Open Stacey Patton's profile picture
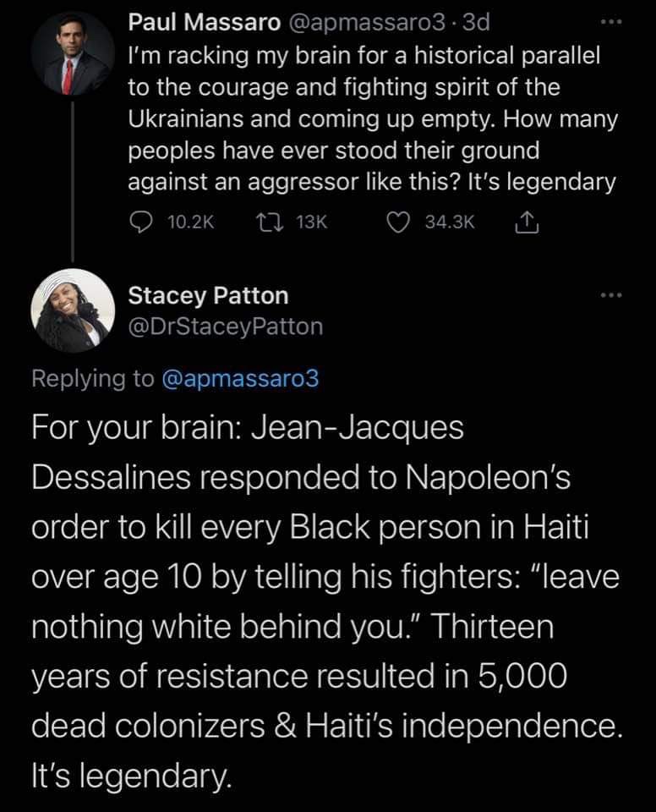656x812 pixels. tap(71, 312)
